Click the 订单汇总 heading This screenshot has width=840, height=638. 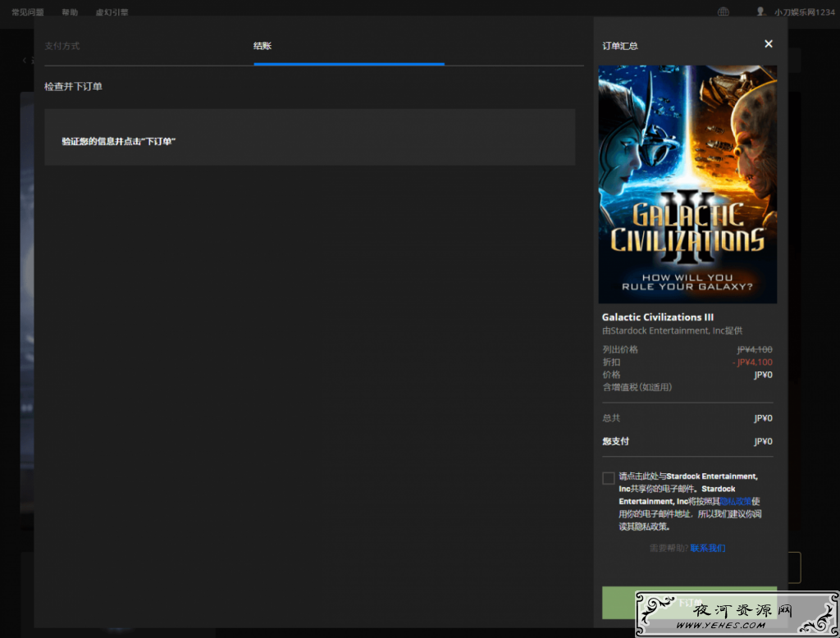[620, 46]
